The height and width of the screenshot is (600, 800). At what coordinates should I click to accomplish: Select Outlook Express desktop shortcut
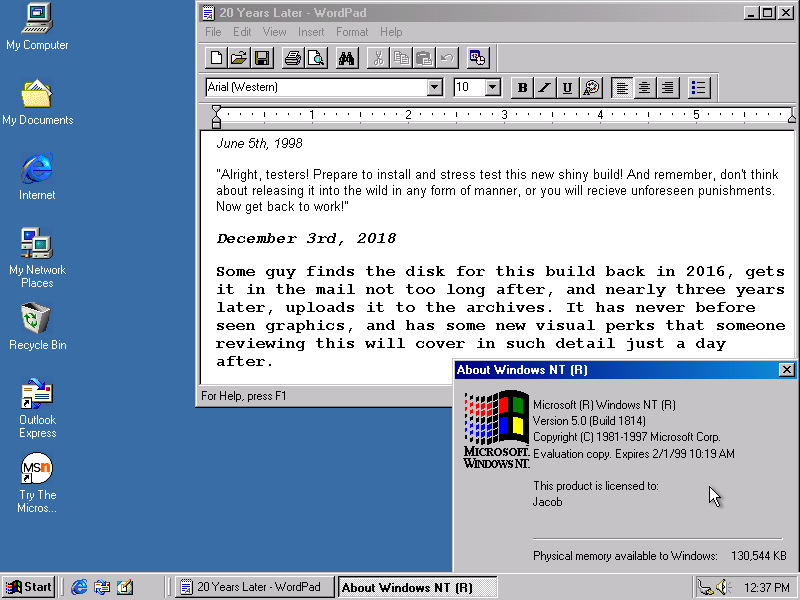[x=37, y=408]
